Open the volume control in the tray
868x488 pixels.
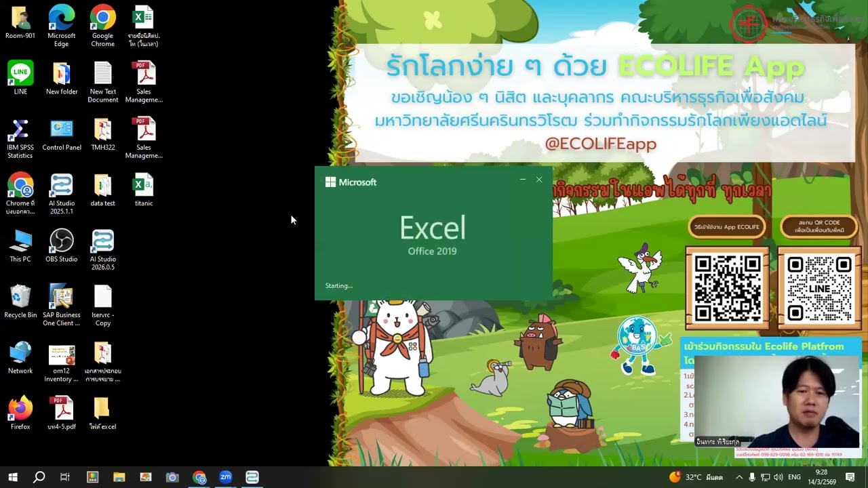pyautogui.click(x=778, y=477)
